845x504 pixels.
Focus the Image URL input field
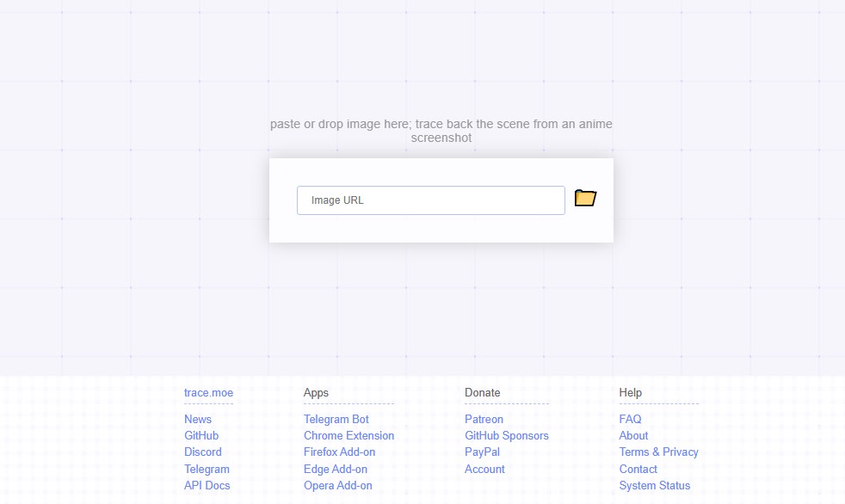[x=430, y=200]
